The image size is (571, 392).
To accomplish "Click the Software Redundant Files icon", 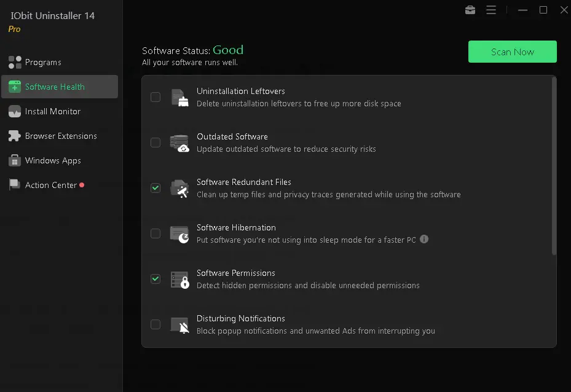I will [x=179, y=189].
